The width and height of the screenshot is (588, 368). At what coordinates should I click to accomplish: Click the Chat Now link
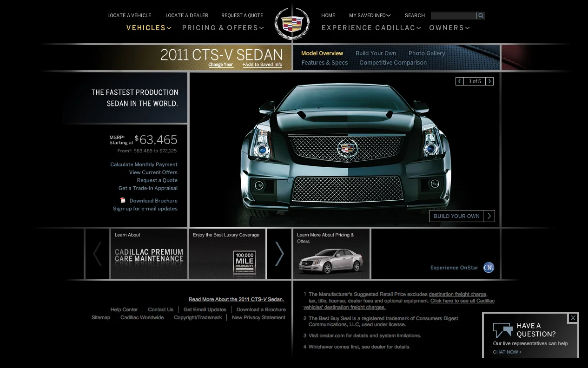507,352
